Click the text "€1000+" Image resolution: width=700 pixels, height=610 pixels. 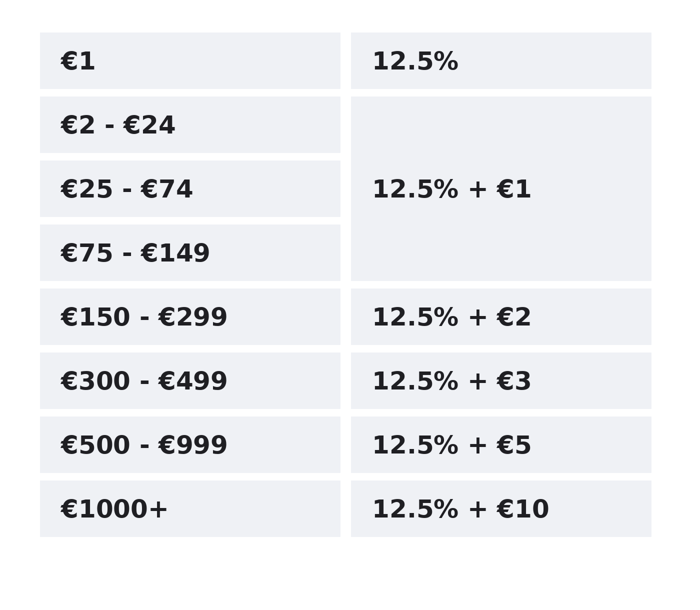tap(113, 509)
